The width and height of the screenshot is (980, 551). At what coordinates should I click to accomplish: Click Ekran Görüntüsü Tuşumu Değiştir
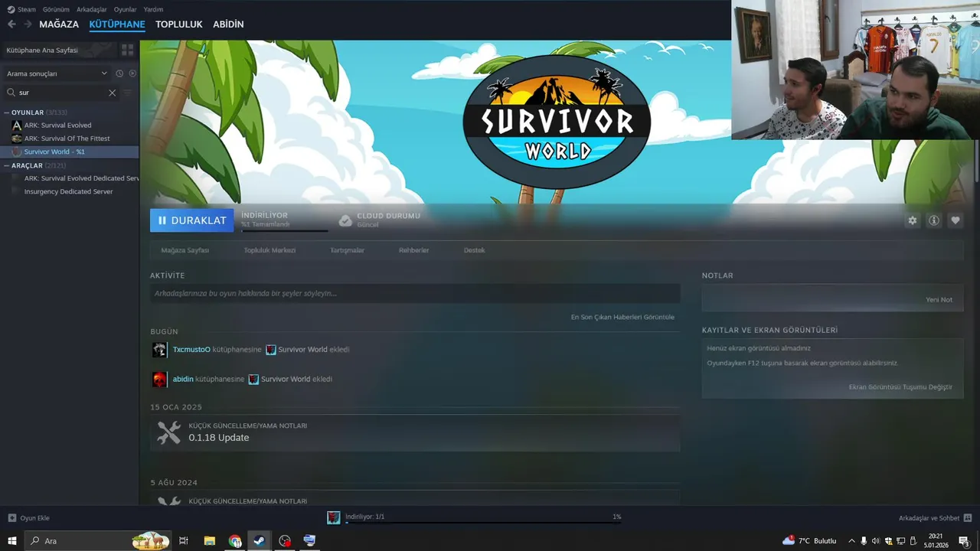point(900,387)
